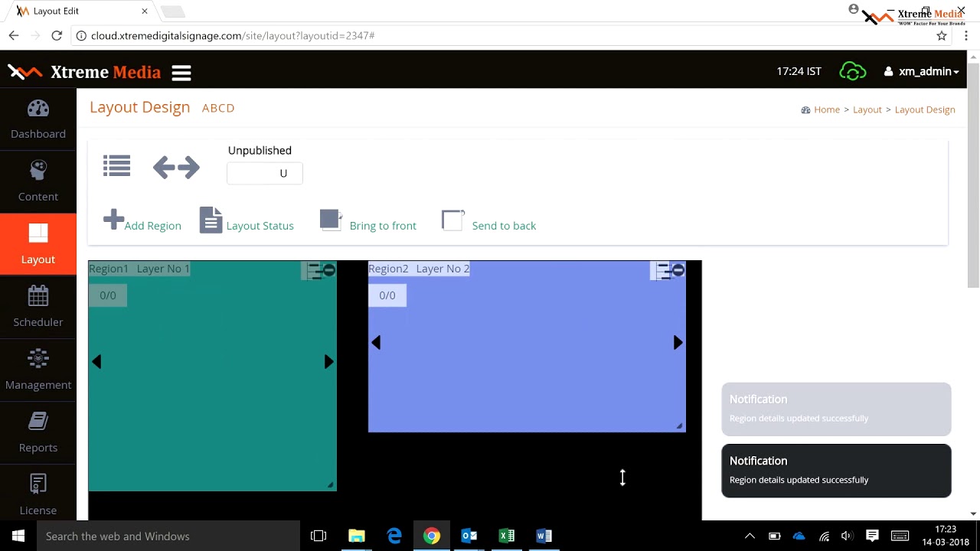Click the green cloud sync icon
Image resolution: width=980 pixels, height=551 pixels.
852,71
